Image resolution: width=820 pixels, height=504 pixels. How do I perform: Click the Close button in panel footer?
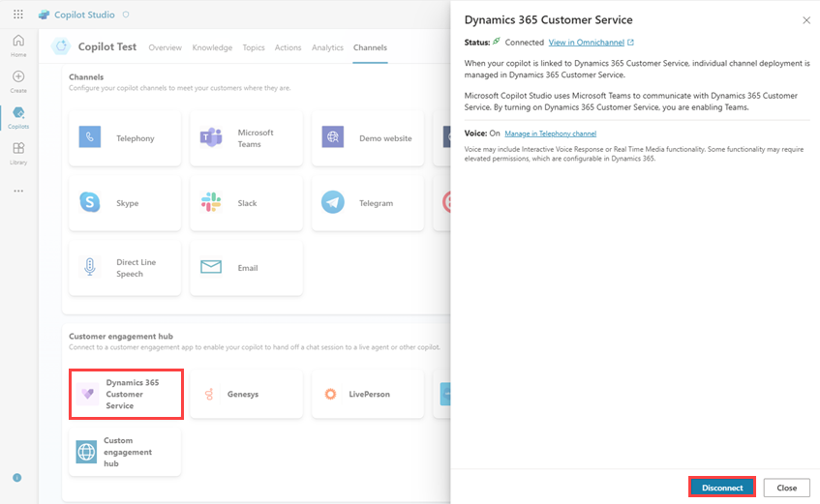(786, 488)
